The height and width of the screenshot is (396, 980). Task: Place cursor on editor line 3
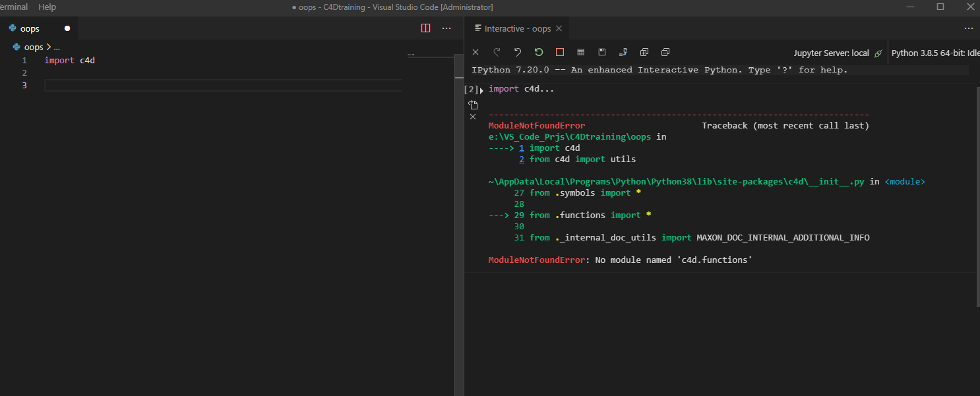point(223,86)
